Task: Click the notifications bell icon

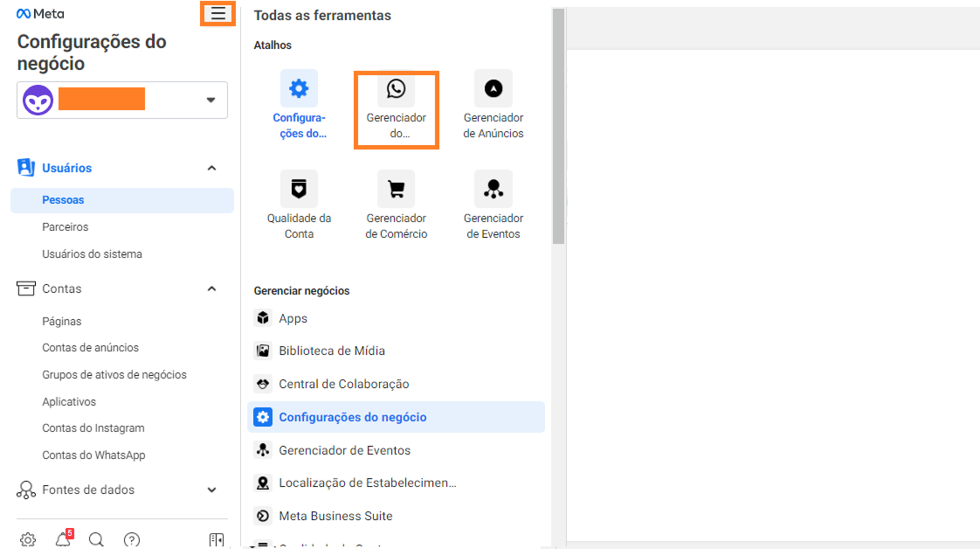Action: coord(63,539)
